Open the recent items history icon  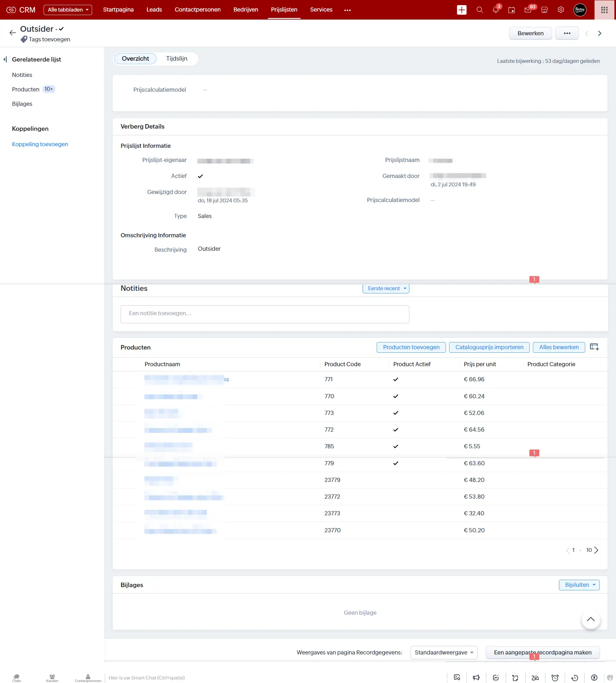click(574, 678)
